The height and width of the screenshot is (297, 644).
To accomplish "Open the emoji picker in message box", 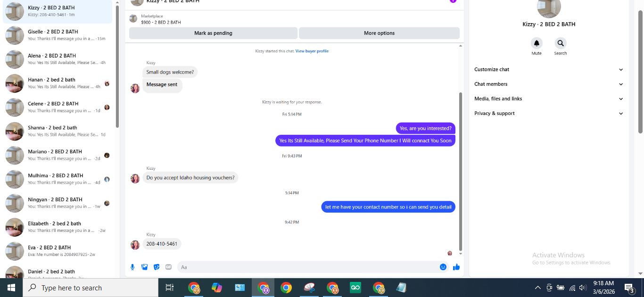I will point(443,267).
